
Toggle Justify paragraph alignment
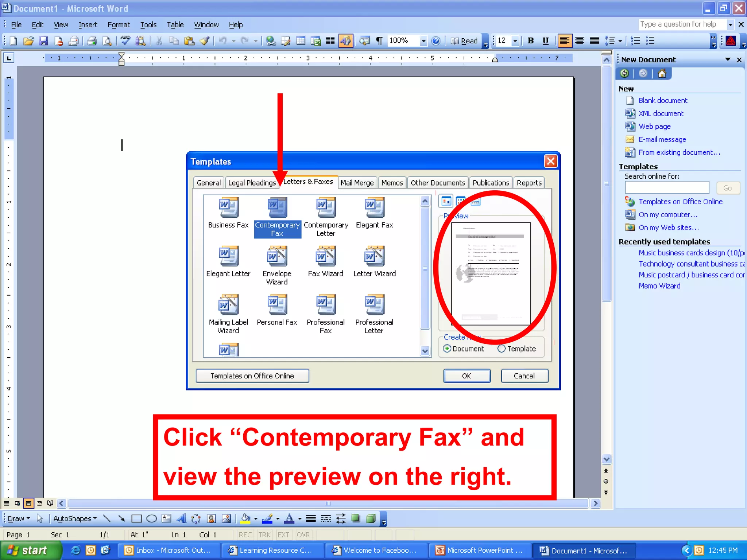click(x=595, y=41)
